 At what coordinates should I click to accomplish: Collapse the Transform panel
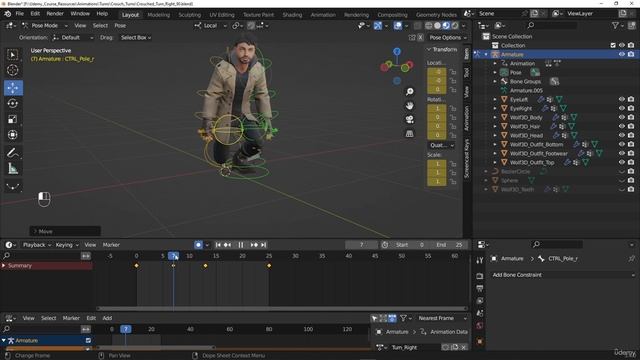click(442, 49)
